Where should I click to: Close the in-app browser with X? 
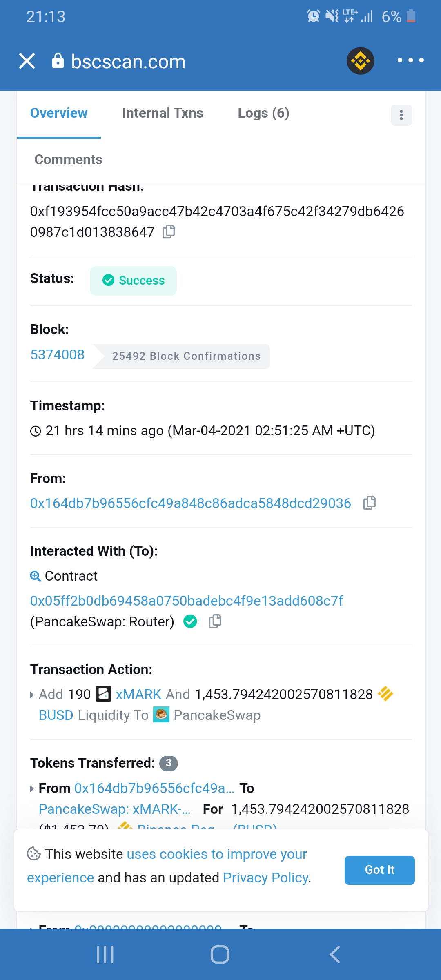coord(27,61)
